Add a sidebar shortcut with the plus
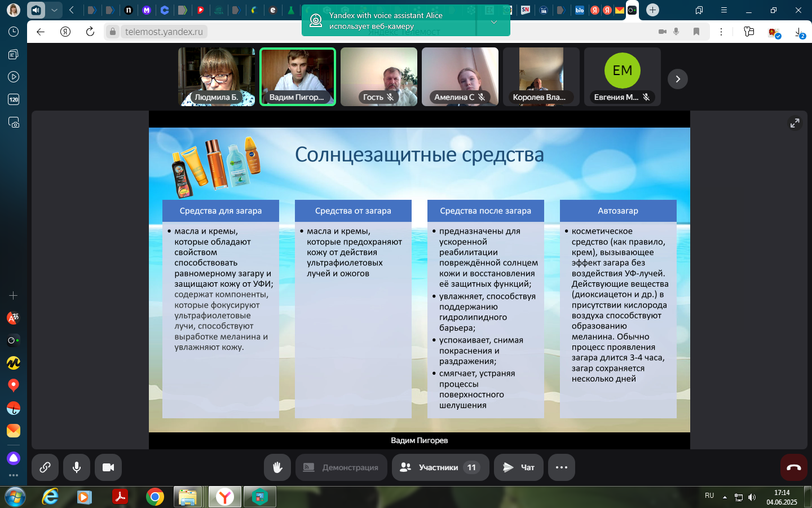The image size is (812, 508). [14, 295]
